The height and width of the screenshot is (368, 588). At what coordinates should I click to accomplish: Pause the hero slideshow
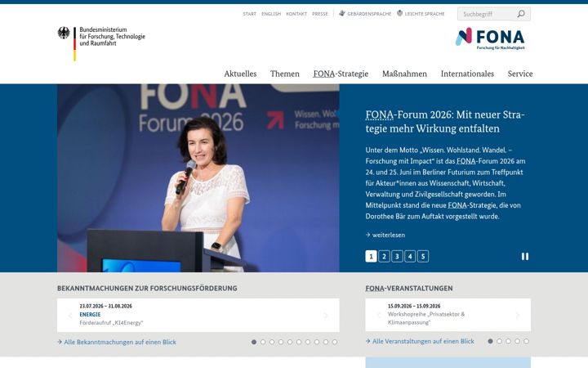point(524,256)
